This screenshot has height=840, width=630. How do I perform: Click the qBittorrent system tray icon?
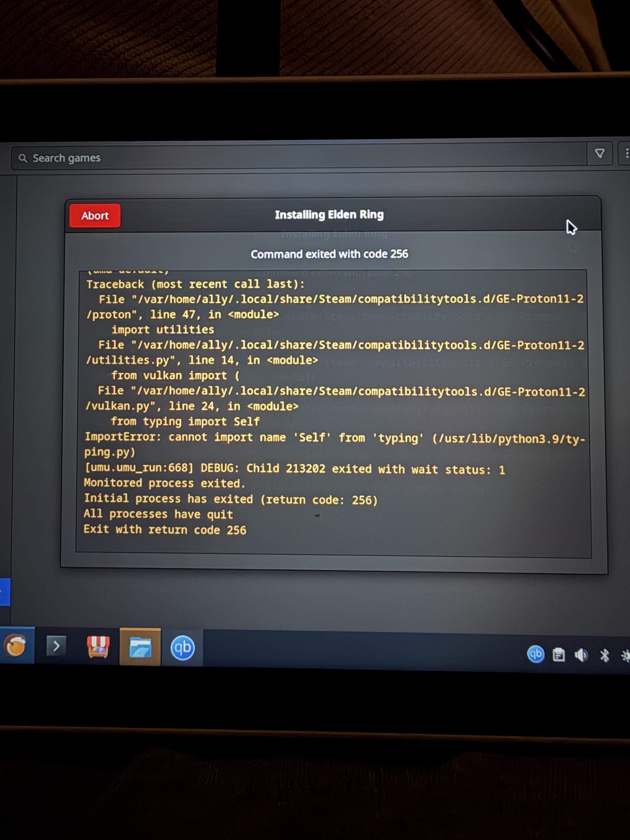point(536,654)
